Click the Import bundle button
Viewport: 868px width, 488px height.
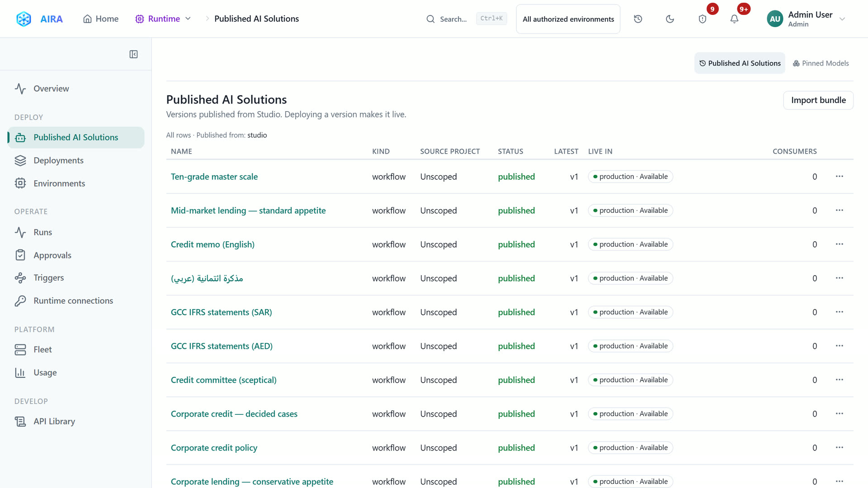818,100
